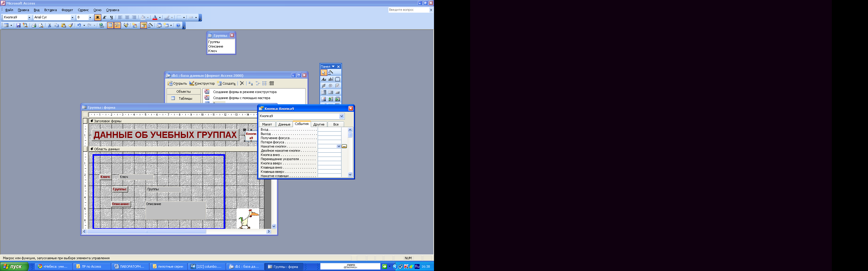Show the Database window toolbar icon

(x=159, y=25)
